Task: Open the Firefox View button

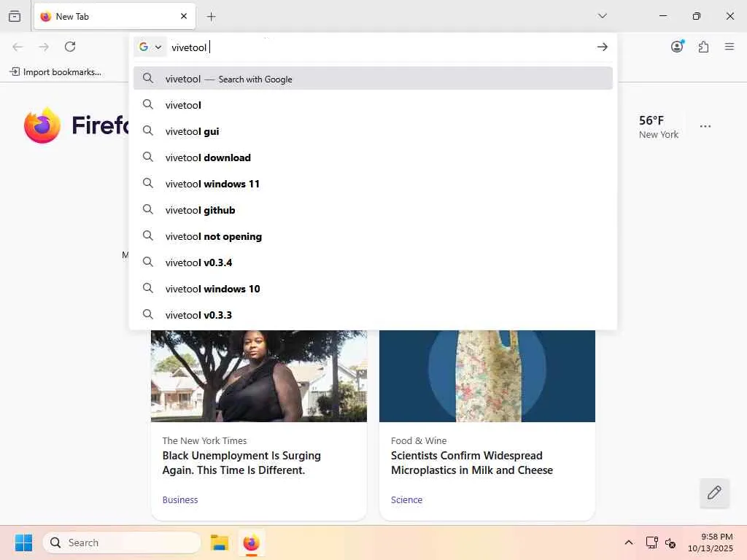Action: click(15, 16)
